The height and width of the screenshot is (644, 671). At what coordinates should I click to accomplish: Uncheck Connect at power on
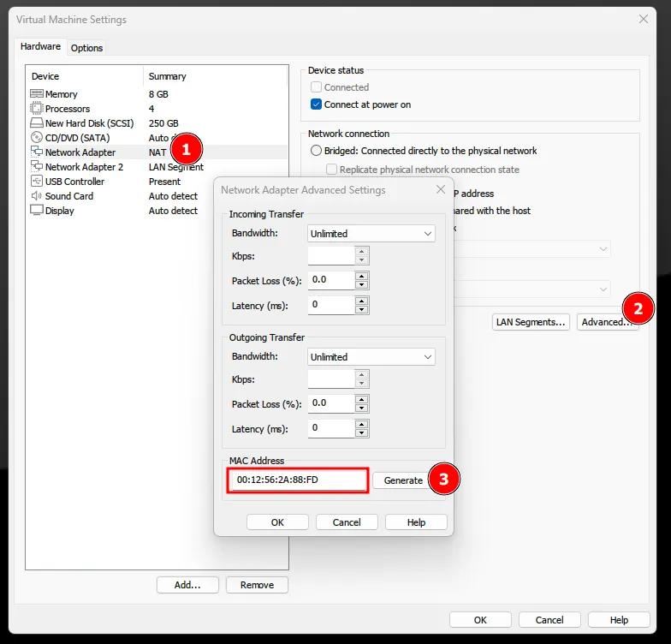coord(318,104)
